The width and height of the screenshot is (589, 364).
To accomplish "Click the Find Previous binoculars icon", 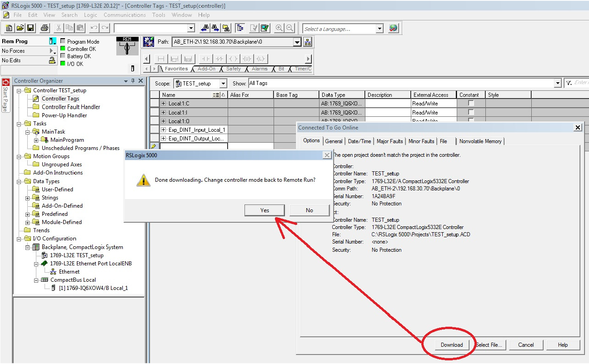I will click(x=205, y=28).
